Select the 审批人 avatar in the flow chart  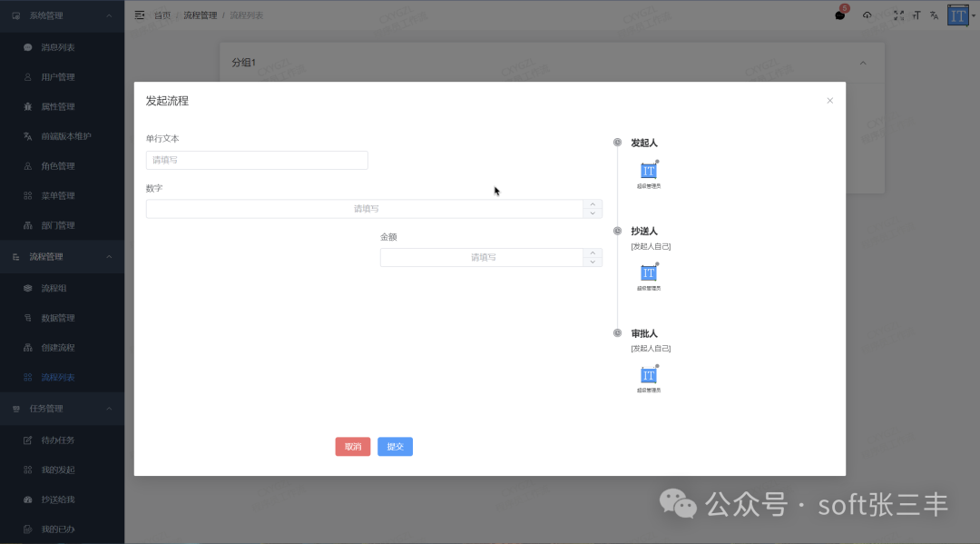[x=649, y=375]
